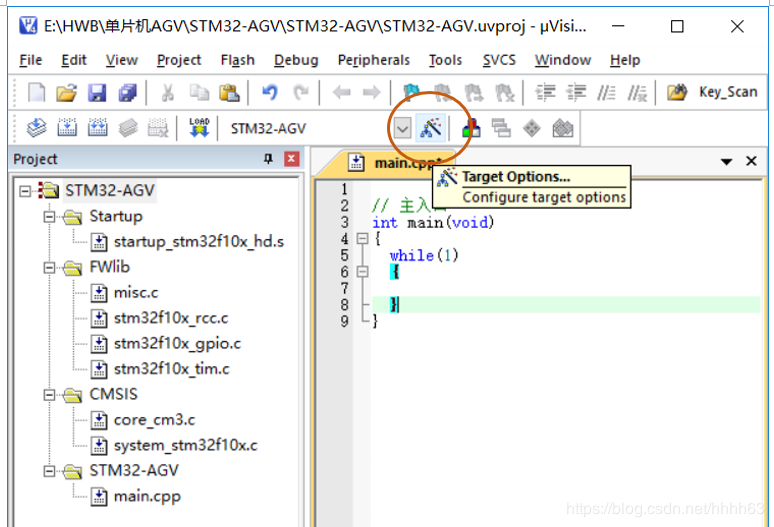774x527 pixels.
Task: Open editor tab list dropdown arrow
Action: [726, 162]
